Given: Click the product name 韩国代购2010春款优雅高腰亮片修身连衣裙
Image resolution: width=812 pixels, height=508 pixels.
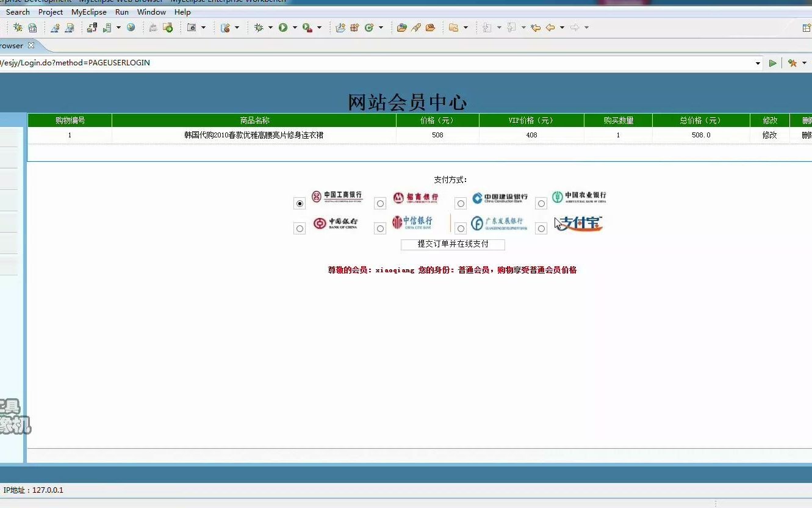Looking at the screenshot, I should point(254,135).
